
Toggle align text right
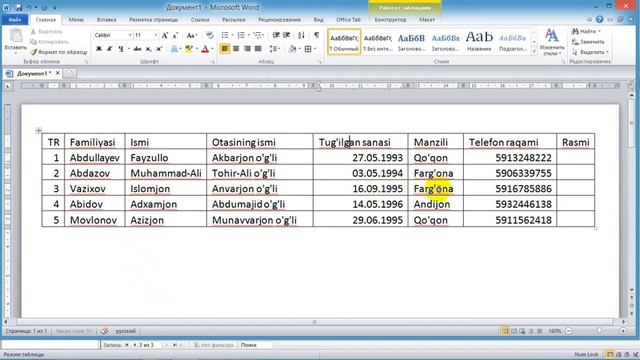[x=247, y=49]
